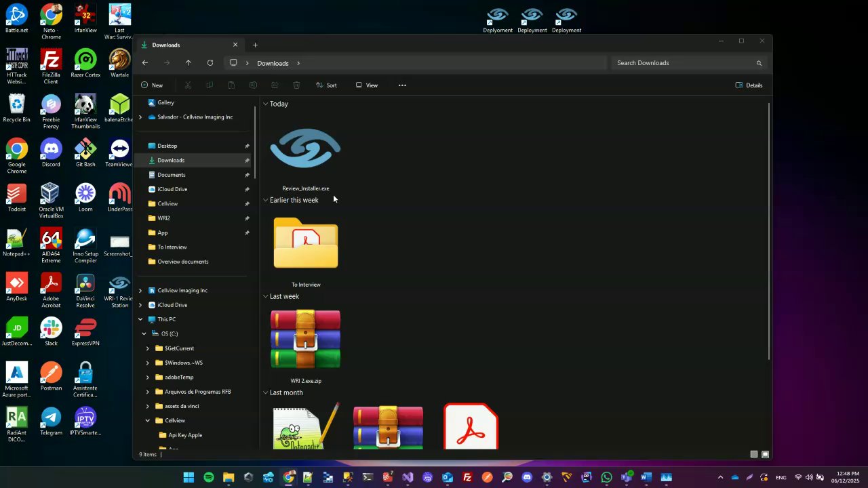Select the Razer Cortex desktop icon
This screenshot has height=488, width=868.
click(85, 64)
